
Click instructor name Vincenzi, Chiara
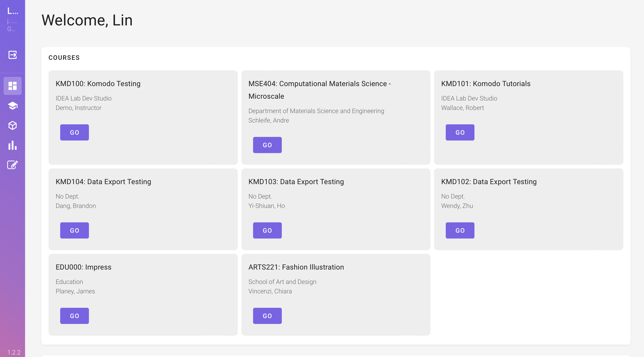click(270, 291)
